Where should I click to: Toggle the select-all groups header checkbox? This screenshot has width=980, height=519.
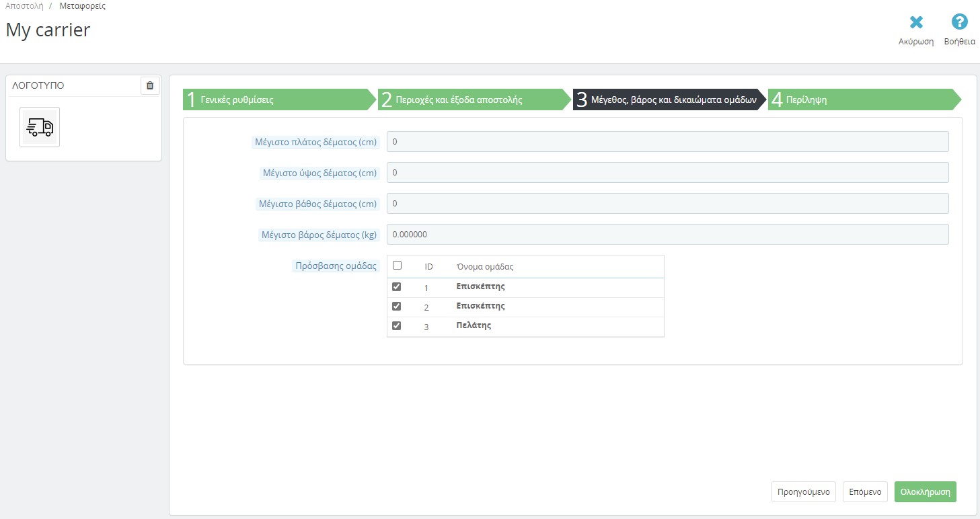(397, 266)
